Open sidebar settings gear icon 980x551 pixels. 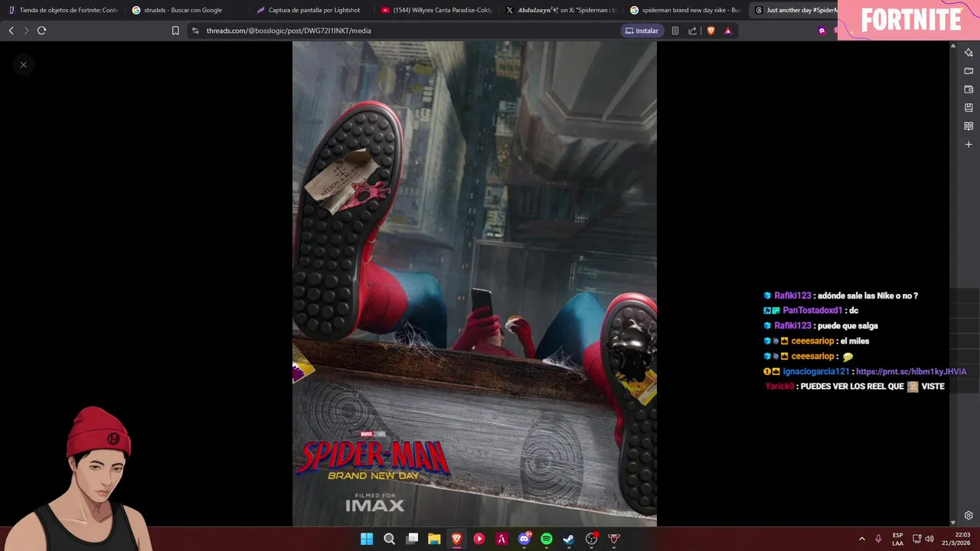[x=969, y=516]
